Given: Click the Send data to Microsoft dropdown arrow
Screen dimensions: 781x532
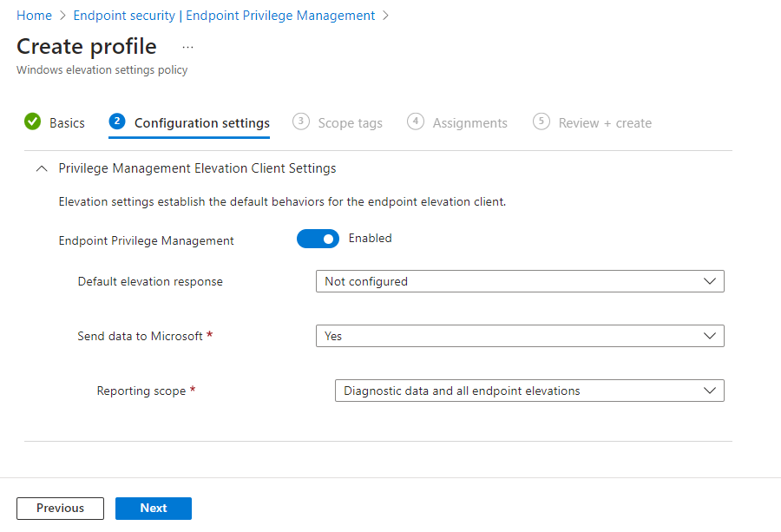Looking at the screenshot, I should (712, 336).
